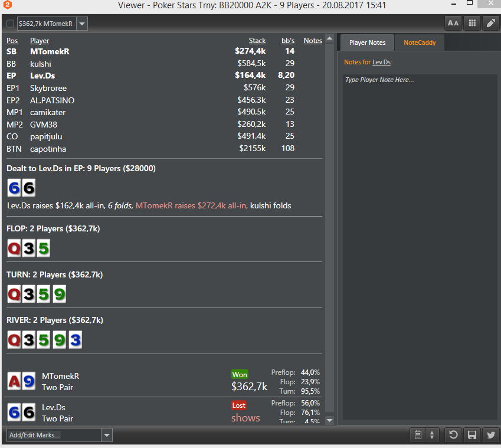Click the 'Dealt to Lev.Ds in EP' heading
Viewport: 501px width, 448px height.
pos(81,168)
